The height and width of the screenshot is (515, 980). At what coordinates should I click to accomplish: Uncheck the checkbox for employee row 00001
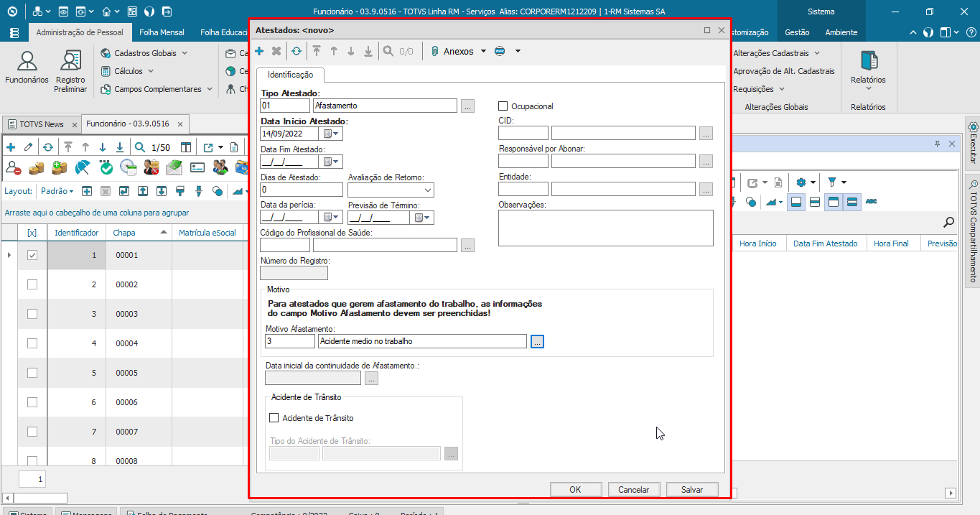(32, 255)
